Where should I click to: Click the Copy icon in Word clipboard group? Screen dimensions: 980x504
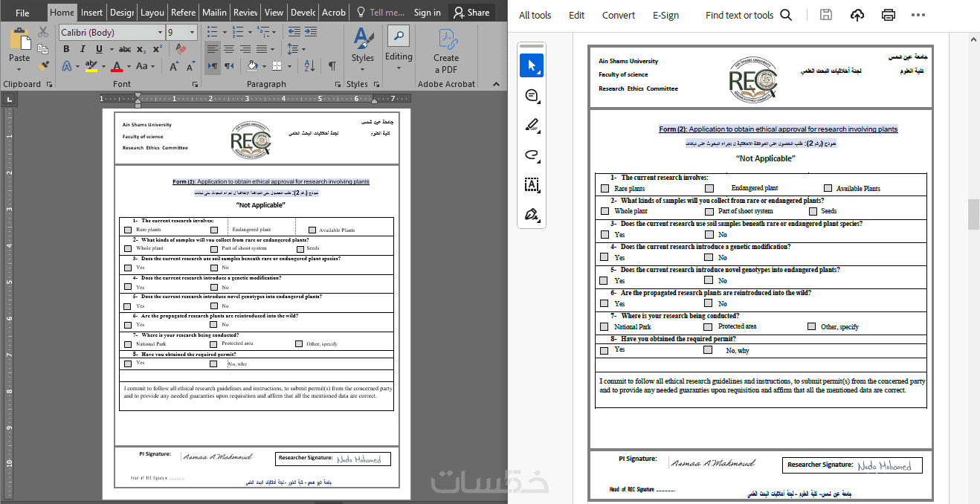pos(43,48)
